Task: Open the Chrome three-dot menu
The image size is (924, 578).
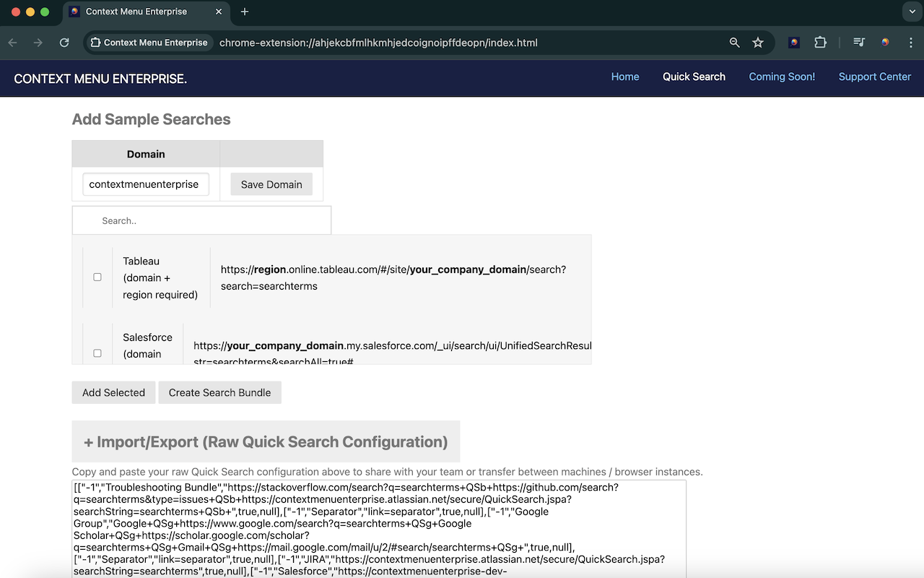Action: 912,42
